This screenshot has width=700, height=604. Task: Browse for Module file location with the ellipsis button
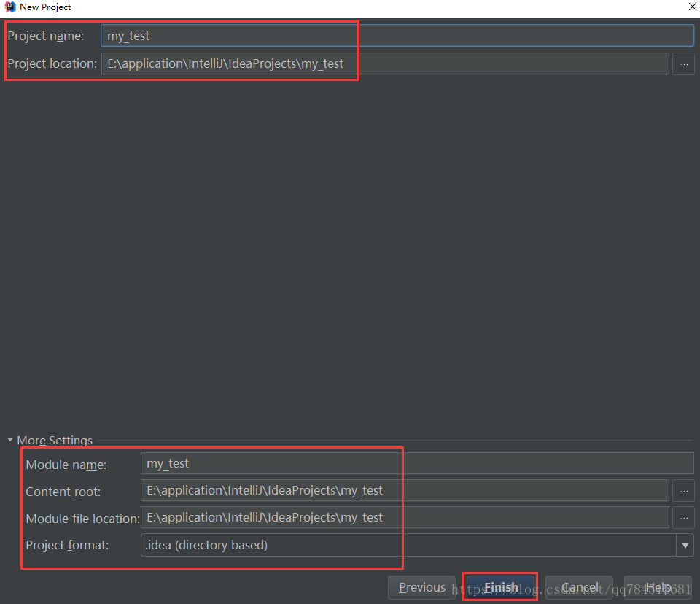[x=683, y=517]
